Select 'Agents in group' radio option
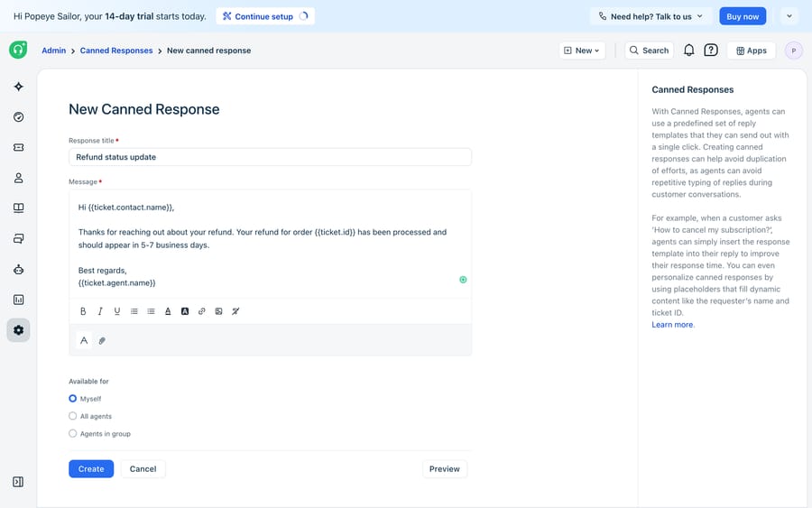The image size is (812, 508). tap(73, 434)
